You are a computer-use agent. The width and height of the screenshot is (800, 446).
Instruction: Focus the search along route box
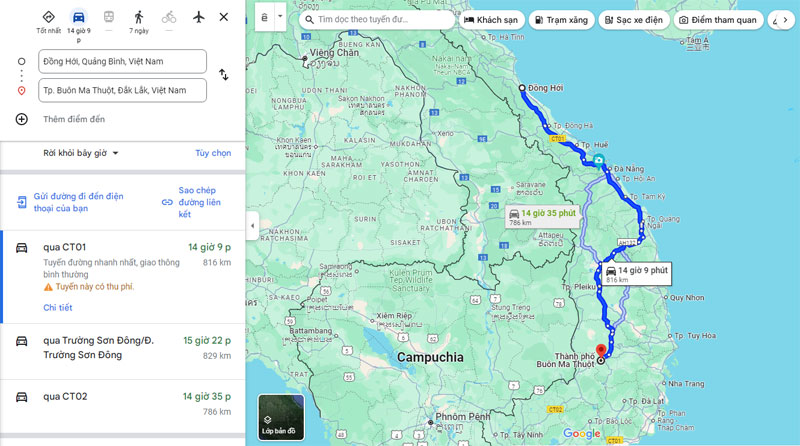[377, 20]
